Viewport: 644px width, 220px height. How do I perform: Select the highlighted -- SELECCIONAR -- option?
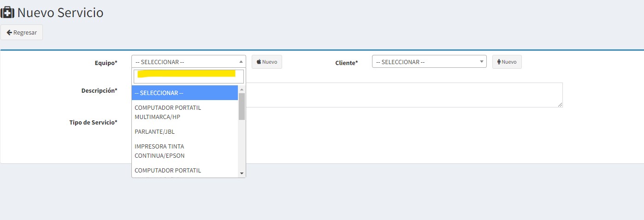(x=185, y=93)
